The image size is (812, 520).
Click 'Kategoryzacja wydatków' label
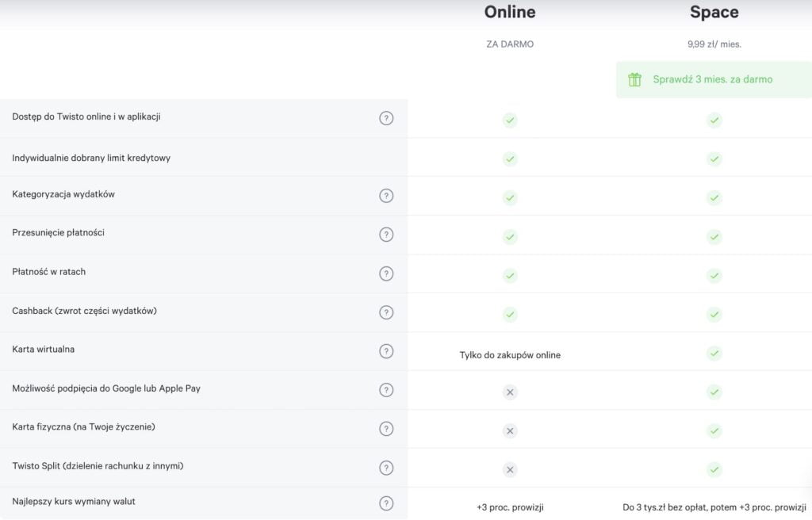pyautogui.click(x=63, y=194)
